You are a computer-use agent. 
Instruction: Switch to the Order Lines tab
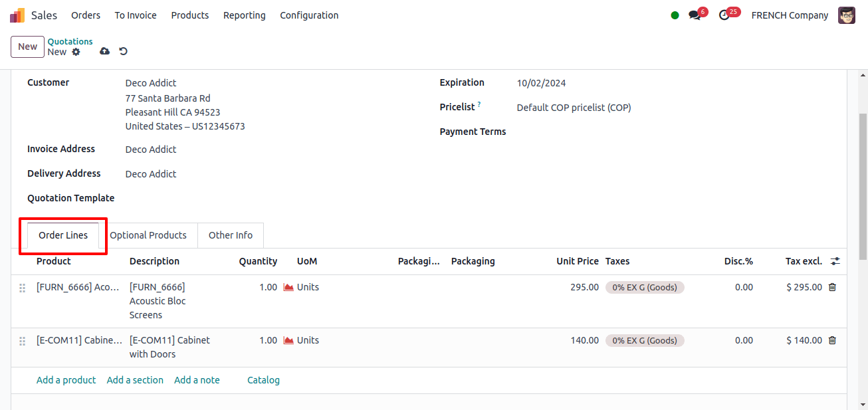63,235
